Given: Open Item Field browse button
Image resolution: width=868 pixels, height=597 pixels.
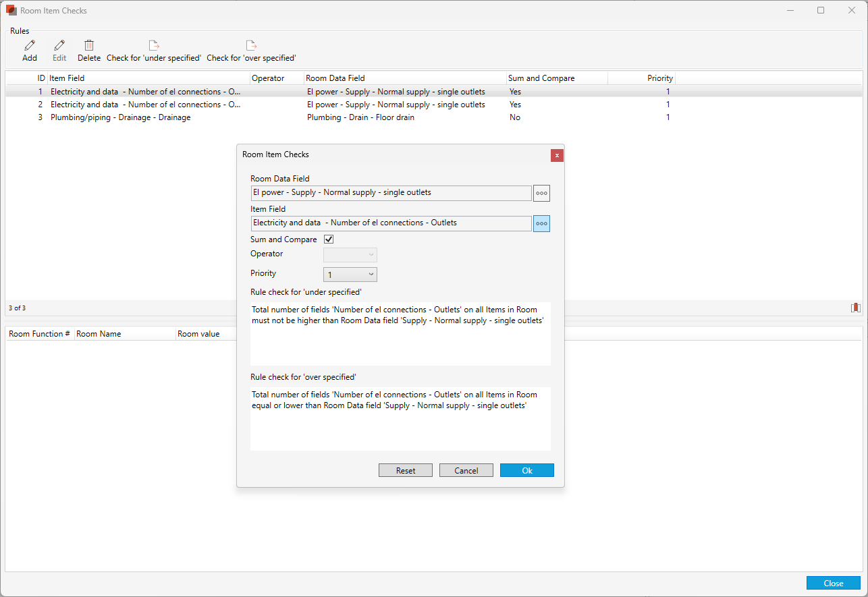Looking at the screenshot, I should pos(541,223).
